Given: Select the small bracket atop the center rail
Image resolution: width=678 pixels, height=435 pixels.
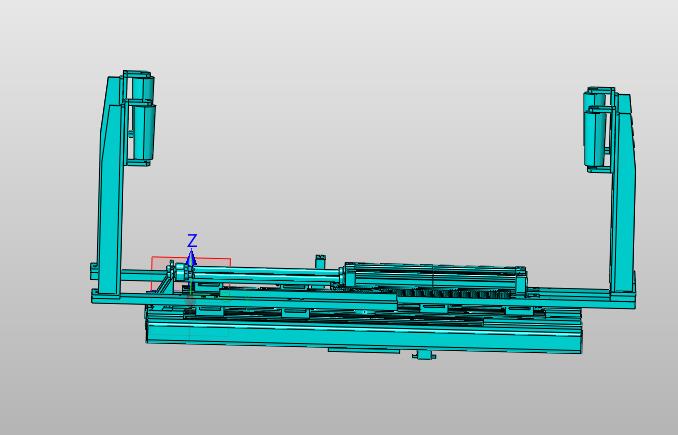Looking at the screenshot, I should tap(320, 261).
